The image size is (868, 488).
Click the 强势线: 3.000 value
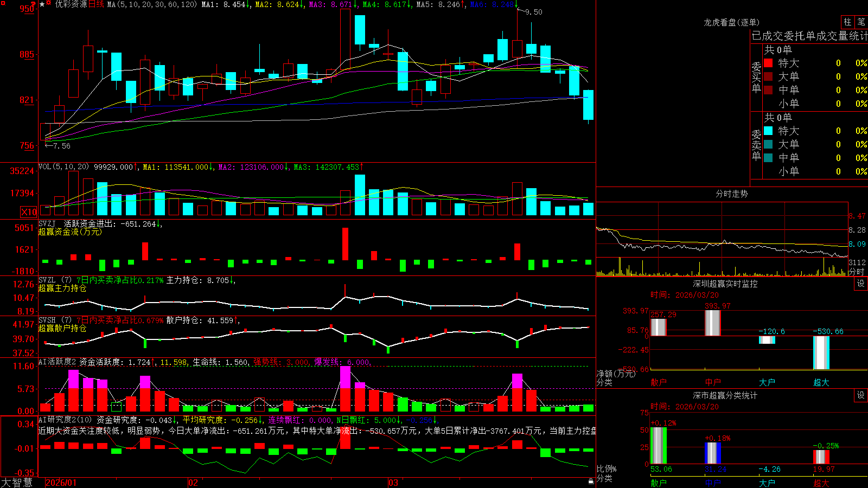tap(282, 362)
